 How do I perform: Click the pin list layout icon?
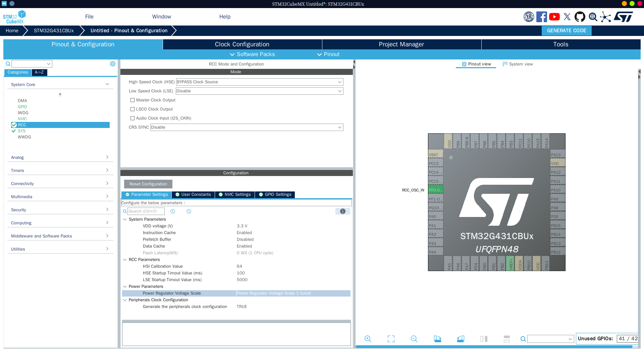(x=507, y=339)
